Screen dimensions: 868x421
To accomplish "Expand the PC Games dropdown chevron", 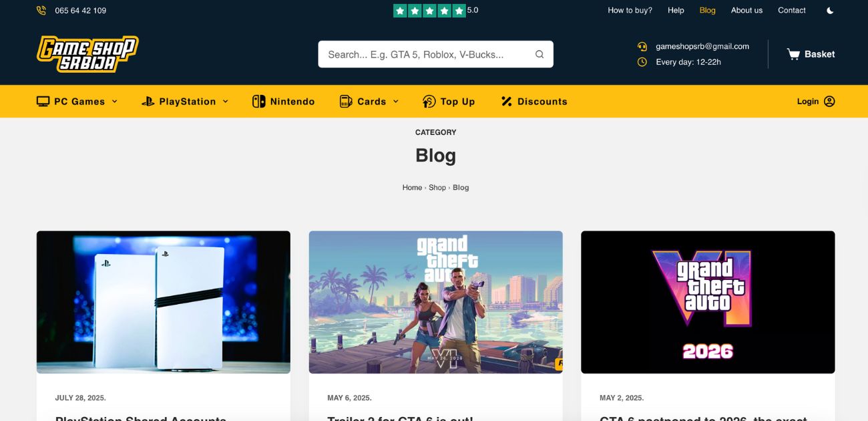I will coord(114,102).
